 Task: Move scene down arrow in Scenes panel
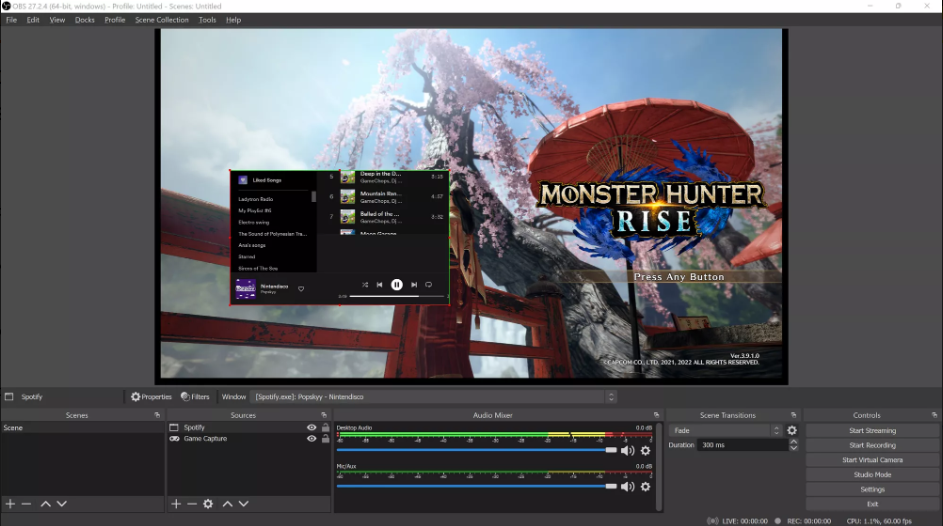tap(61, 504)
